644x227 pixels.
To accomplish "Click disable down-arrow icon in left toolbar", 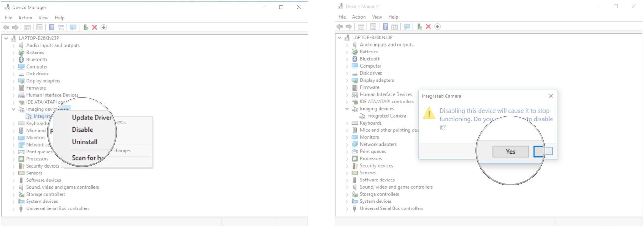I will pos(103,27).
